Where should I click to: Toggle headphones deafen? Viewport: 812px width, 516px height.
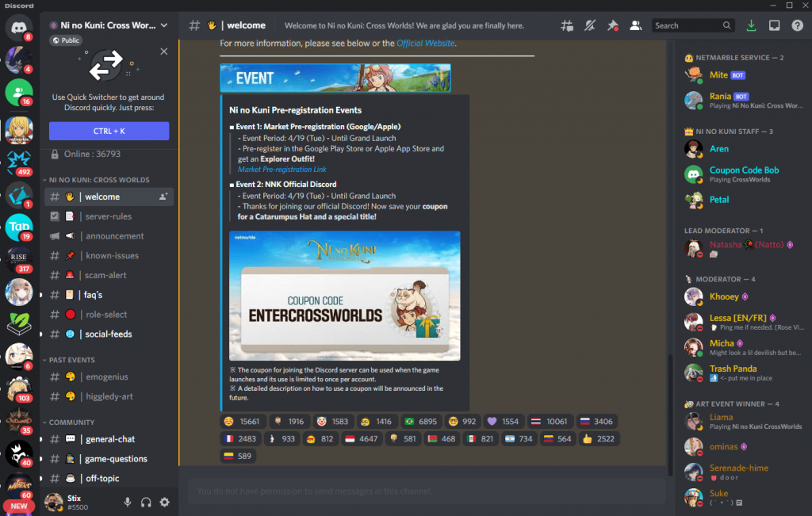click(146, 502)
